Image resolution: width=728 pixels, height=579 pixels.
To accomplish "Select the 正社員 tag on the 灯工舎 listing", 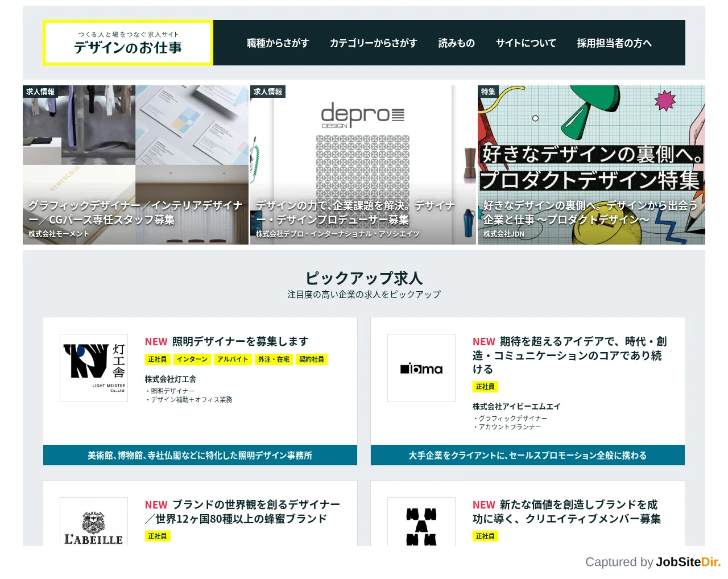I will (x=158, y=359).
